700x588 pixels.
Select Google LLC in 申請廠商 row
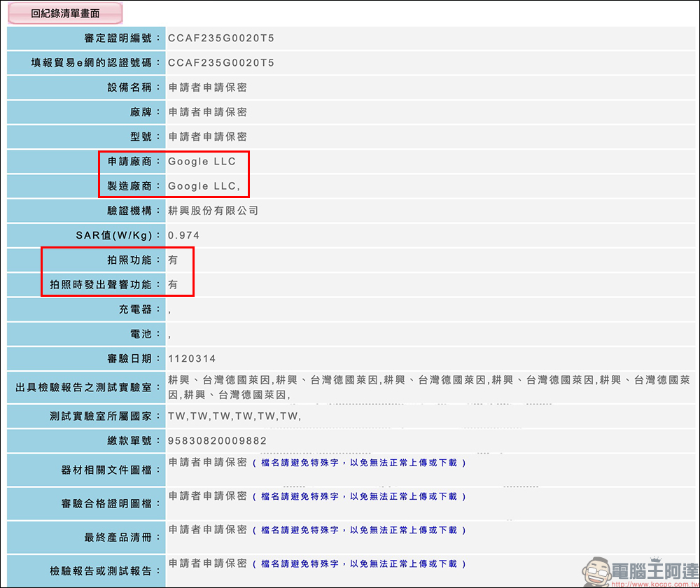(x=202, y=162)
